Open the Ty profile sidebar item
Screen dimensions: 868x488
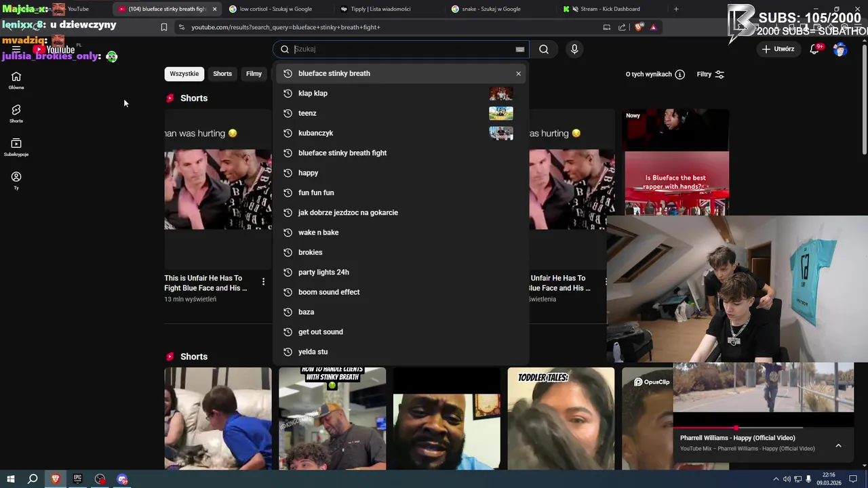[x=16, y=180]
